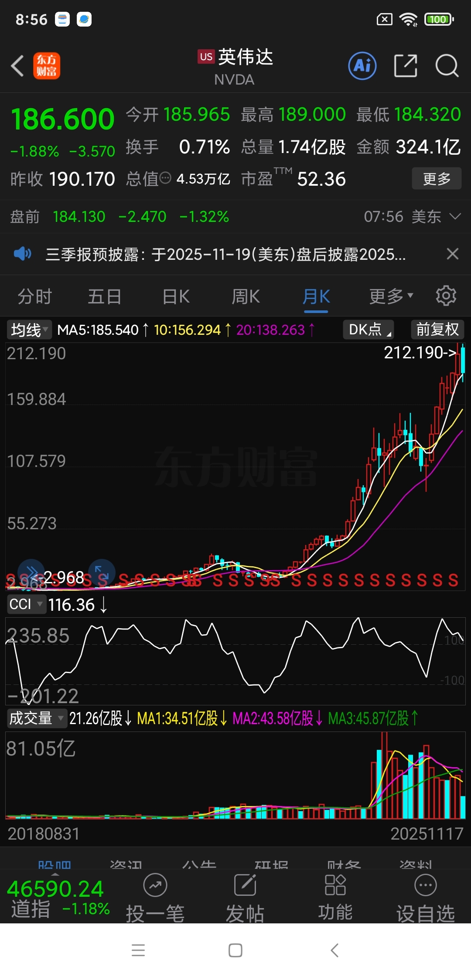
Task: Tap the 换手 0.71% value
Action: click(x=205, y=147)
